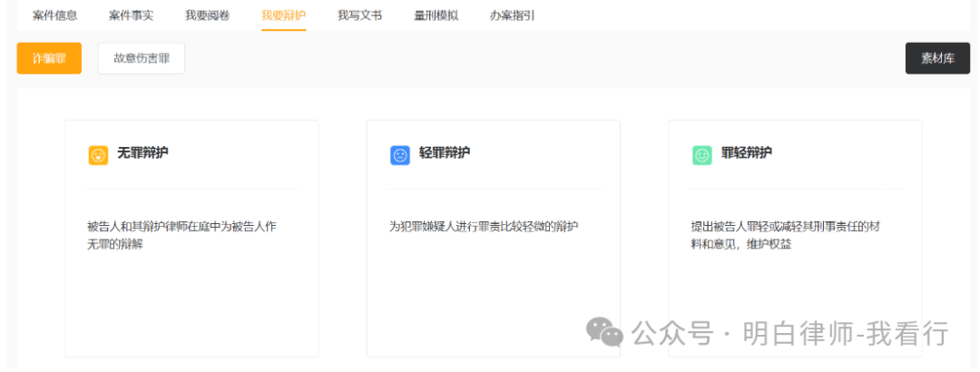This screenshot has height=372, width=980.
Task: Click the text 为犯罪嫌疑人进行罪责比较轻微的辩护
Action: click(484, 226)
